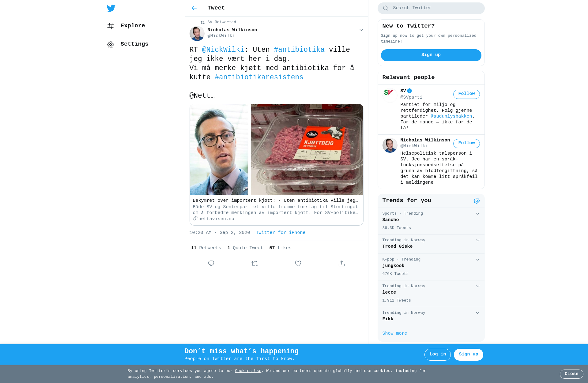Go back using the arrow icon
Screen dimensions: 588x383
pos(194,8)
